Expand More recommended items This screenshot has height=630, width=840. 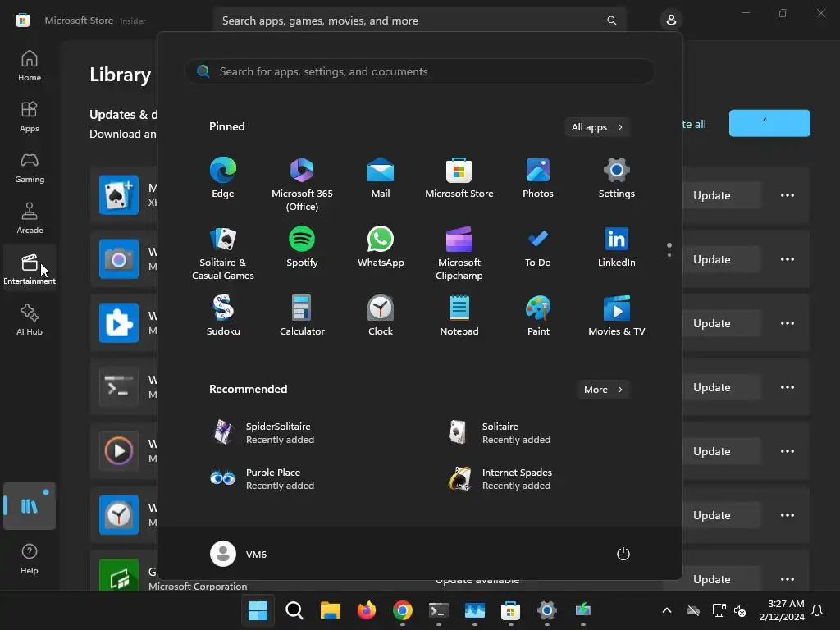coord(603,390)
